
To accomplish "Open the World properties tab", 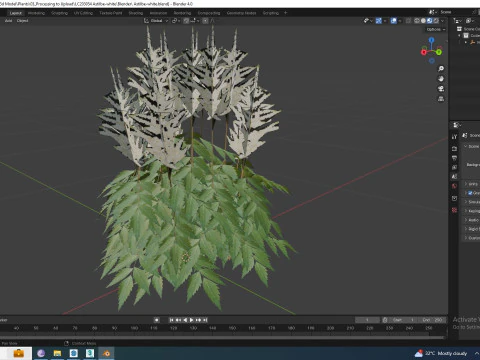I will [x=454, y=186].
